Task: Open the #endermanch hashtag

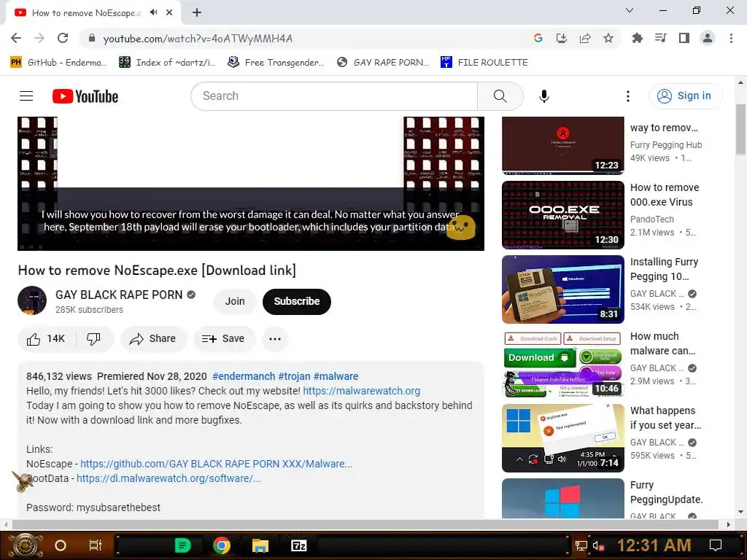Action: click(x=244, y=376)
